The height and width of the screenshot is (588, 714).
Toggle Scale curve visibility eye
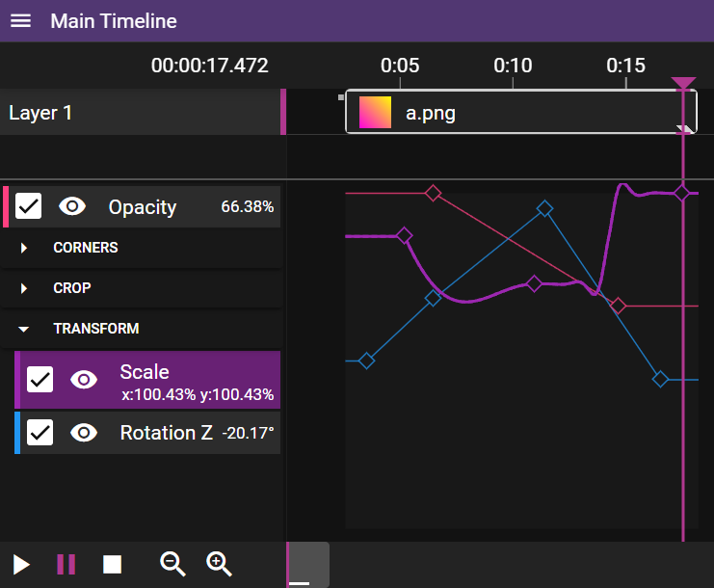pos(84,380)
